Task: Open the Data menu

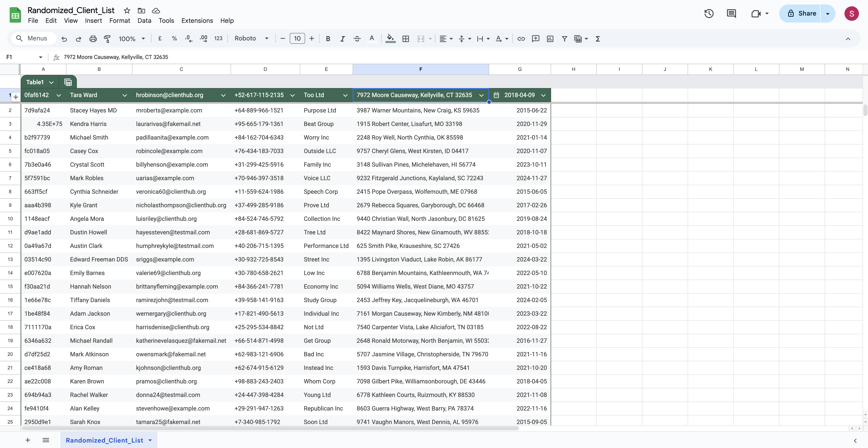Action: pyautogui.click(x=144, y=21)
